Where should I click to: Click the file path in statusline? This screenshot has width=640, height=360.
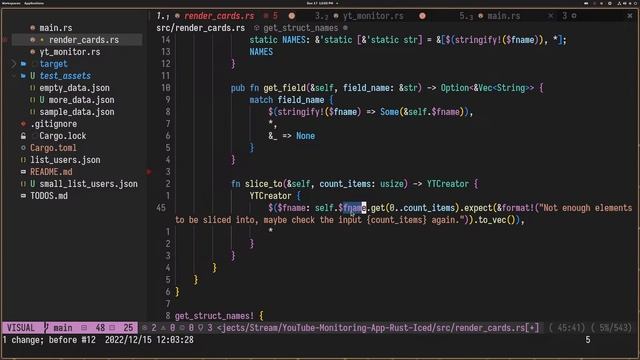click(x=378, y=328)
